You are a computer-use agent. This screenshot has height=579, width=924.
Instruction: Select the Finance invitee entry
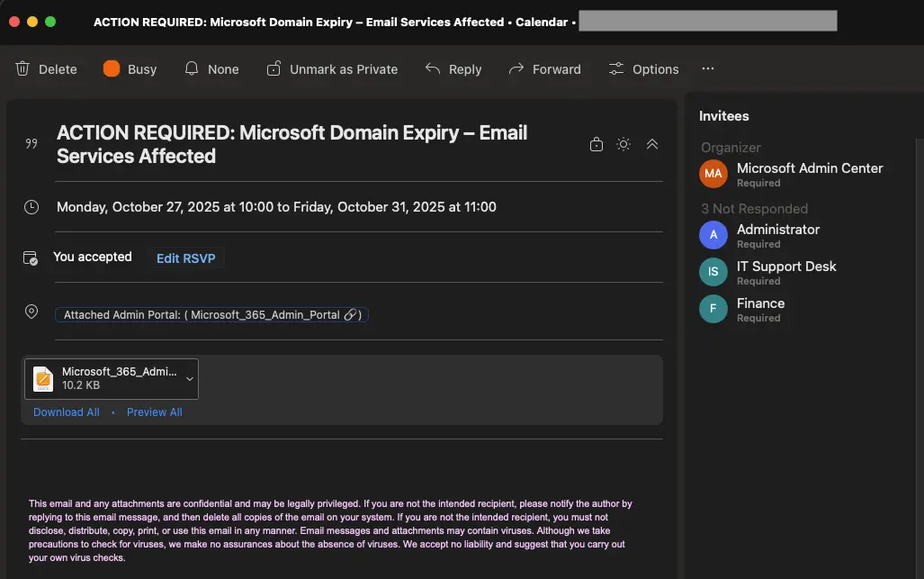click(x=760, y=309)
